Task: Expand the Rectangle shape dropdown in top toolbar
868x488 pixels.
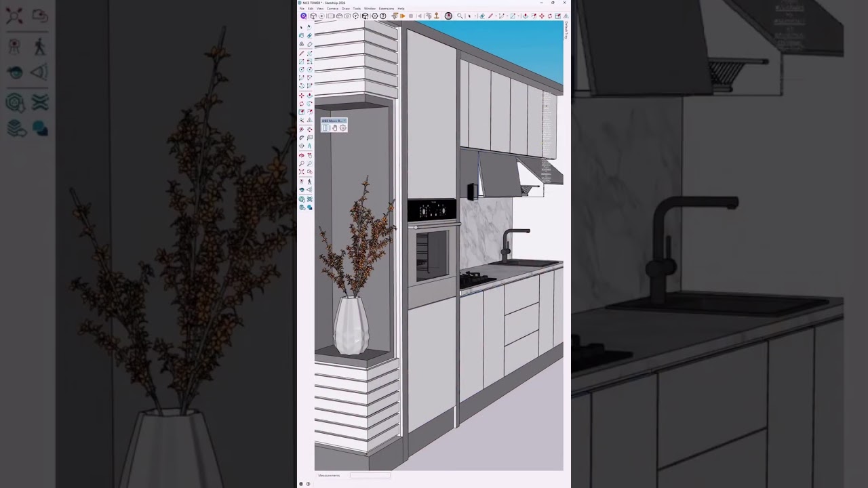Action: (x=519, y=16)
